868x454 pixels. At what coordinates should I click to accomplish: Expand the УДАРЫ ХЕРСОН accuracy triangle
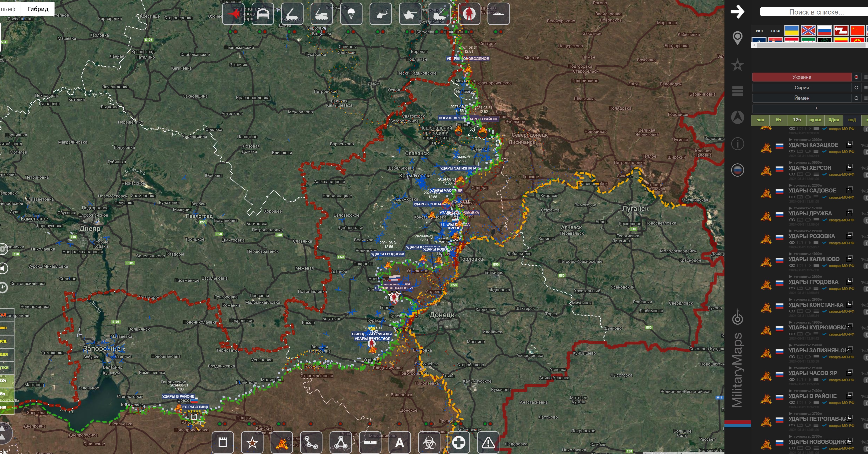tap(791, 162)
